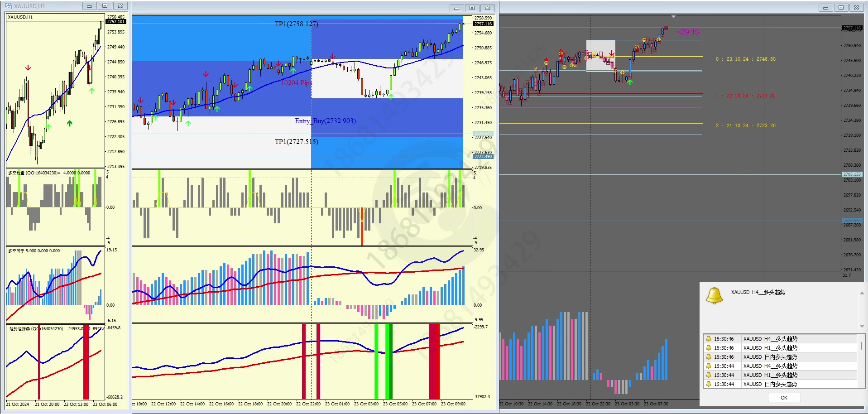Click the red '10204 Pips' text on the middle chart
The width and height of the screenshot is (868, 414).
pos(296,83)
